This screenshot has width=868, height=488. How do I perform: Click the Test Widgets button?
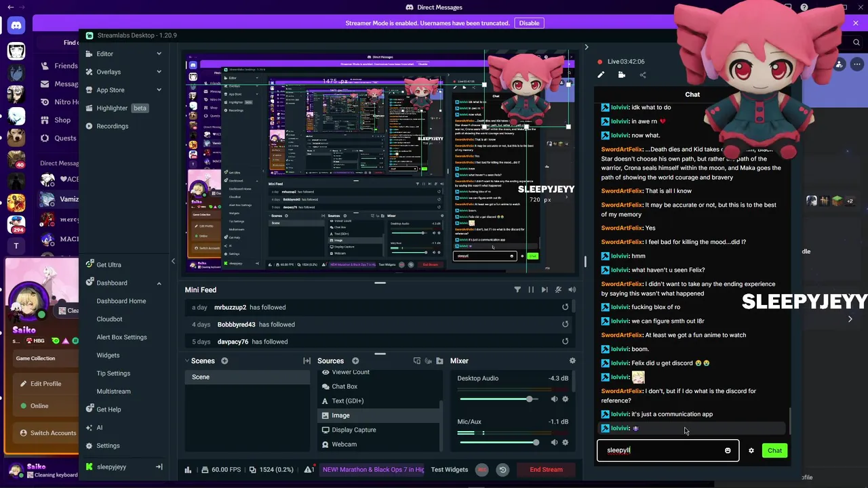coord(450,470)
